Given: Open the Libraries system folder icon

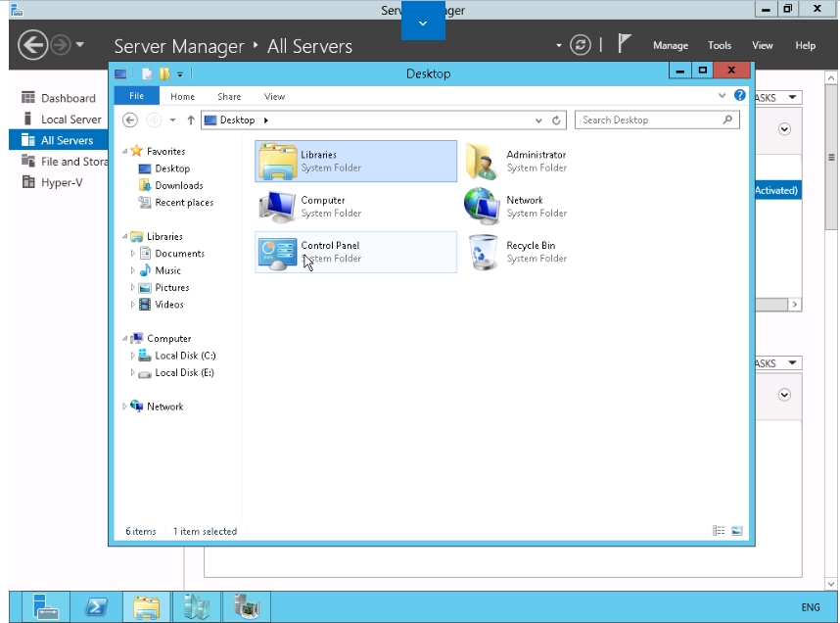Looking at the screenshot, I should [x=277, y=161].
